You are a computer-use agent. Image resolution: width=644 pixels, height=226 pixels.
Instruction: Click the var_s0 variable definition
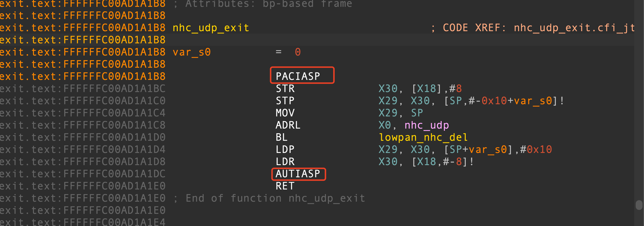click(192, 52)
